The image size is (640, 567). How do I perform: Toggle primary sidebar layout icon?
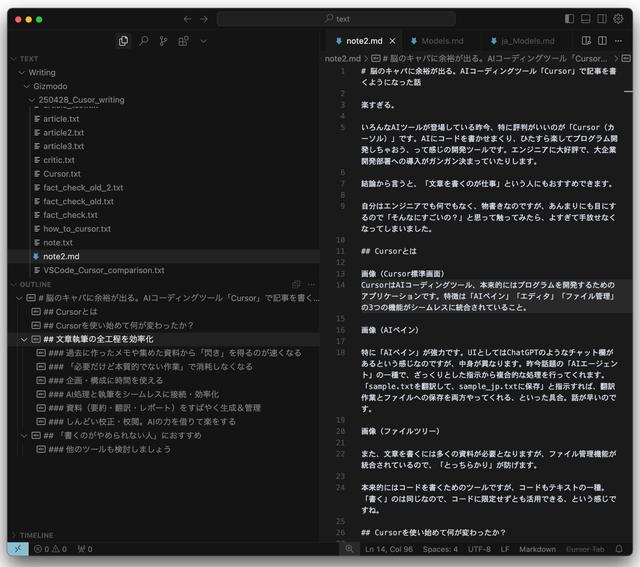click(569, 19)
